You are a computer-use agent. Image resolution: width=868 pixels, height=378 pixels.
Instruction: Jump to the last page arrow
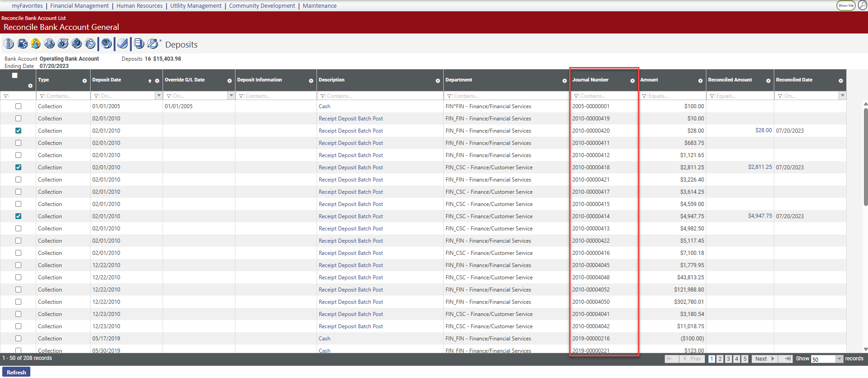click(787, 359)
